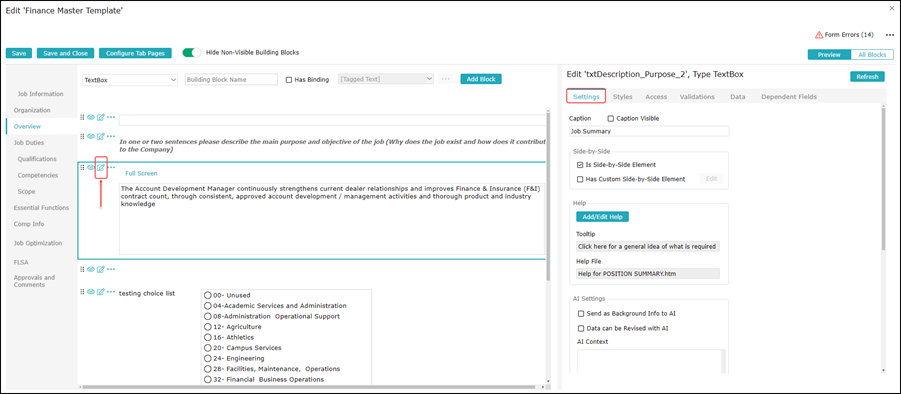Click the Save button
Image resolution: width=901 pixels, height=394 pixels.
(19, 53)
